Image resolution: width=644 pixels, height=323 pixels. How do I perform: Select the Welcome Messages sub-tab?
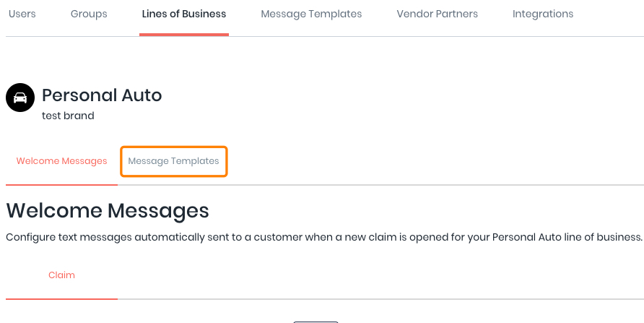point(61,161)
